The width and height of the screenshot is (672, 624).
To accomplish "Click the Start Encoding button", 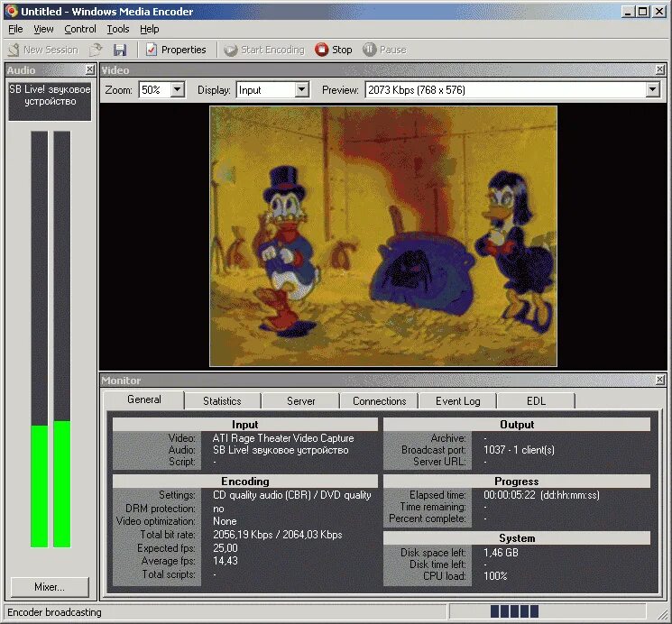I will [264, 50].
